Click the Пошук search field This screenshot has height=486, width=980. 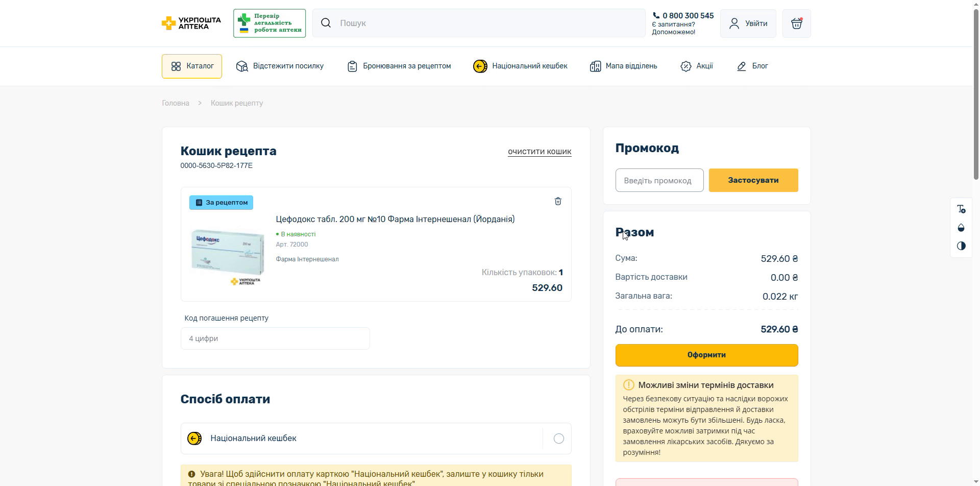tap(479, 23)
